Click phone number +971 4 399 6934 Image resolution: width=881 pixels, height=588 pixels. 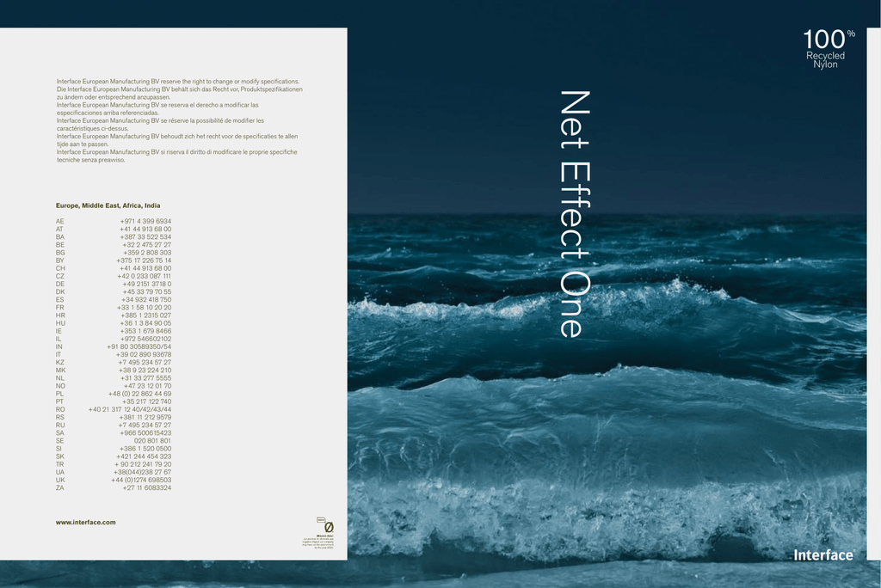tap(145, 221)
